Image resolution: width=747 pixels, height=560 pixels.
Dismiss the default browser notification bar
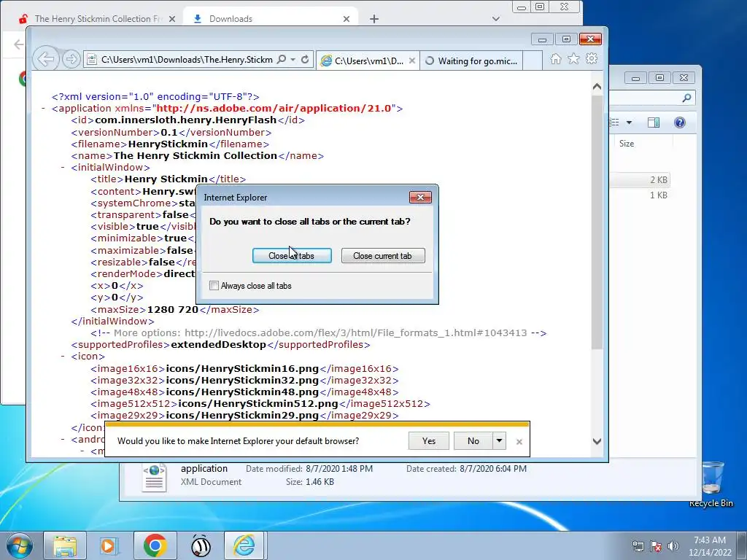519,442
